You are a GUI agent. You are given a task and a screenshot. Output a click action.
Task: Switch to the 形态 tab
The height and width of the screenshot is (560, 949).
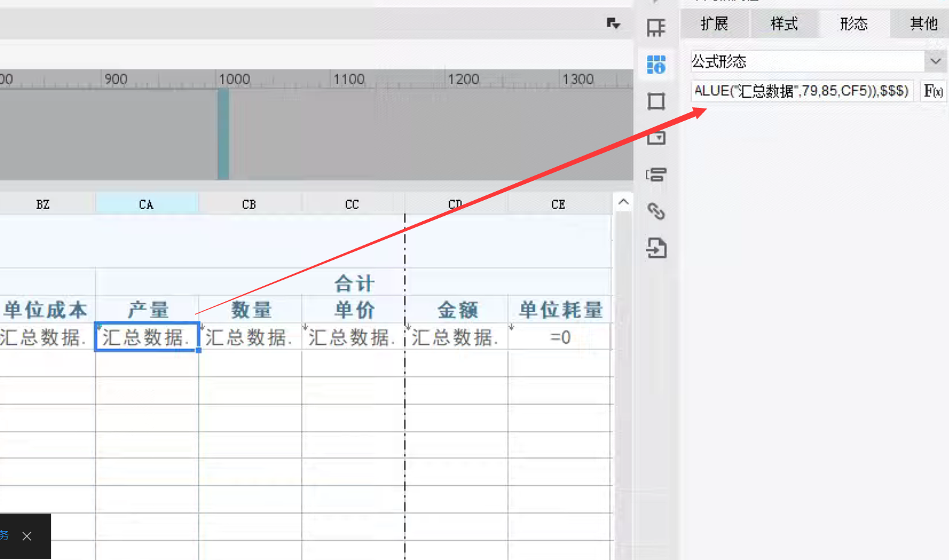[854, 24]
